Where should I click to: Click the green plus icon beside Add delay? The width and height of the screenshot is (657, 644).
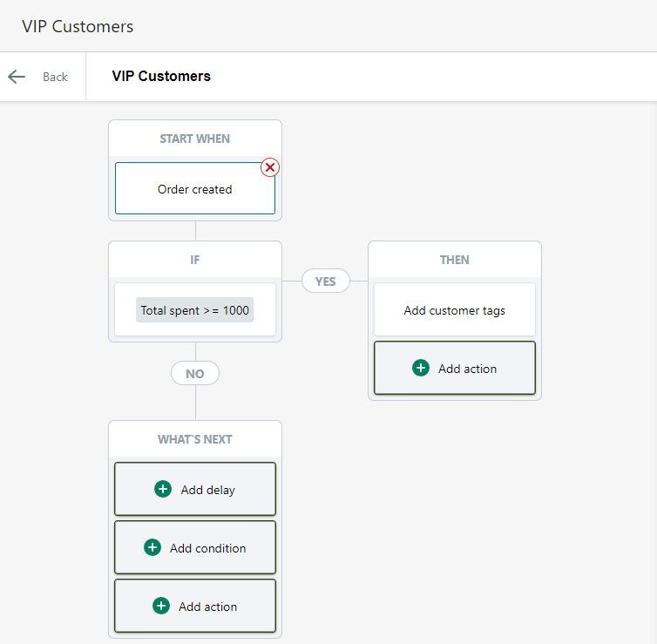pyautogui.click(x=163, y=489)
